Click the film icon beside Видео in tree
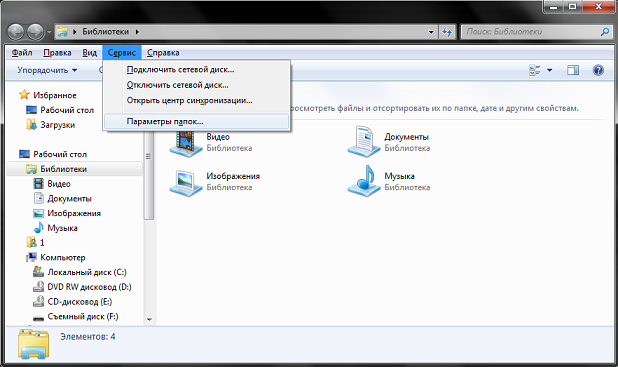618x367 pixels. 38,183
